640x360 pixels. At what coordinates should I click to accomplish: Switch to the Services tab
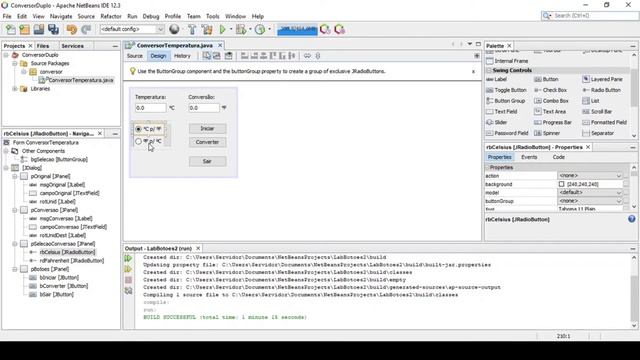click(x=72, y=46)
